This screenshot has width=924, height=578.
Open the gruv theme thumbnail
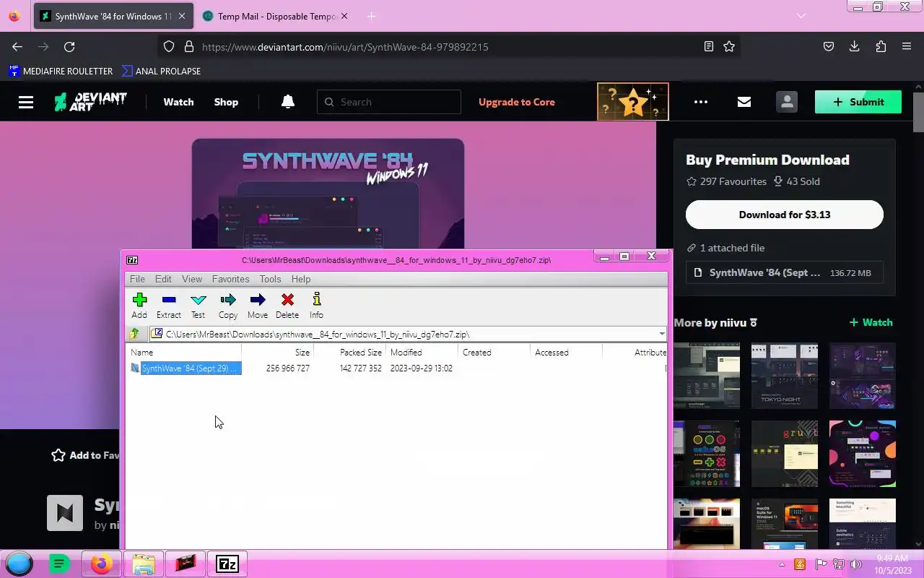point(785,454)
